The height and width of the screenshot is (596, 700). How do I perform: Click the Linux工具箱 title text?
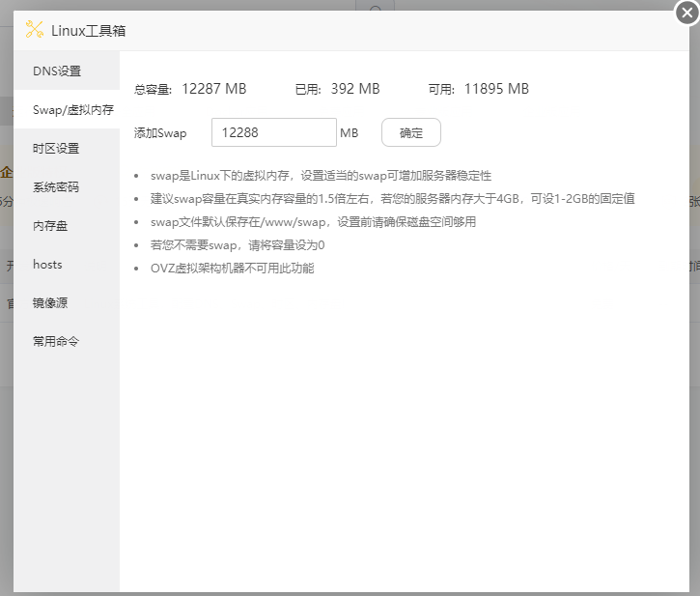point(89,31)
